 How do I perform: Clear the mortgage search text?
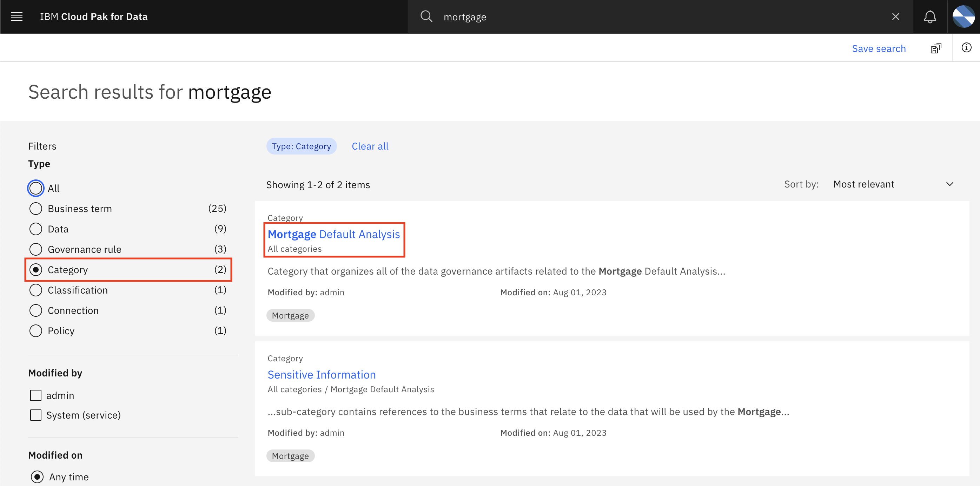click(x=895, y=17)
